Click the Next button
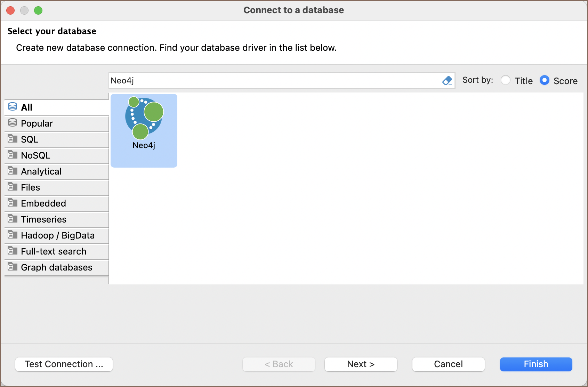Screen dimensions: 588x387 [361, 364]
